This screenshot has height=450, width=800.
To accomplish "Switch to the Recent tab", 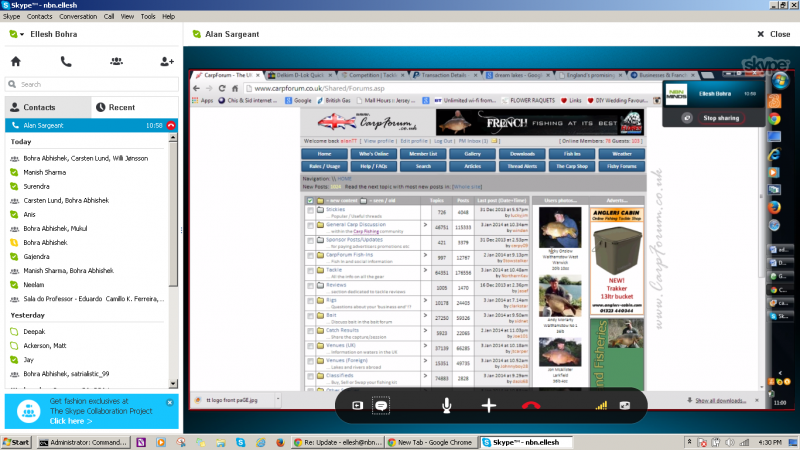I will pyautogui.click(x=135, y=107).
